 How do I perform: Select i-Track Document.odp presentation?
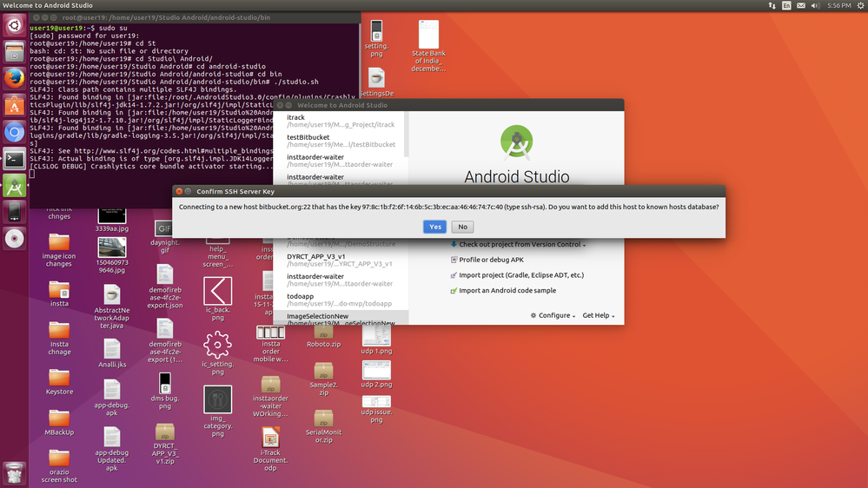click(271, 449)
